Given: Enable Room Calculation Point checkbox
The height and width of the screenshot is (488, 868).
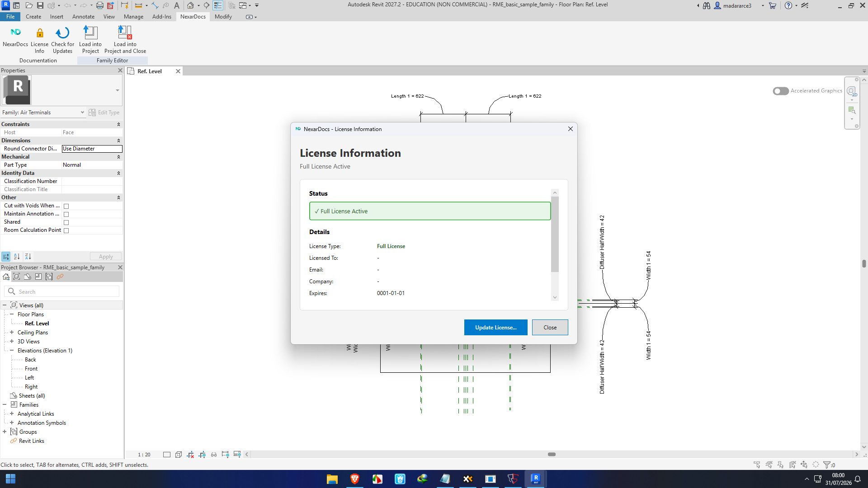Looking at the screenshot, I should (66, 230).
